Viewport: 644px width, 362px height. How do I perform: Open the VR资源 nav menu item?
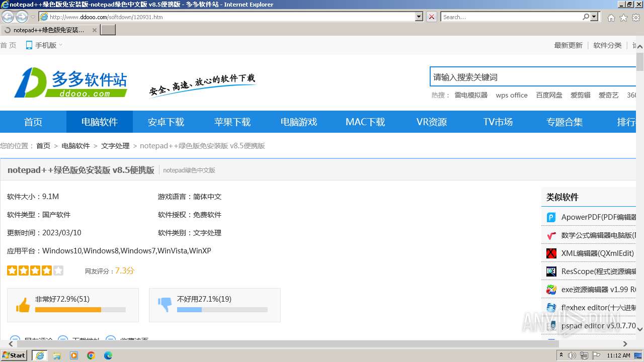pos(432,122)
